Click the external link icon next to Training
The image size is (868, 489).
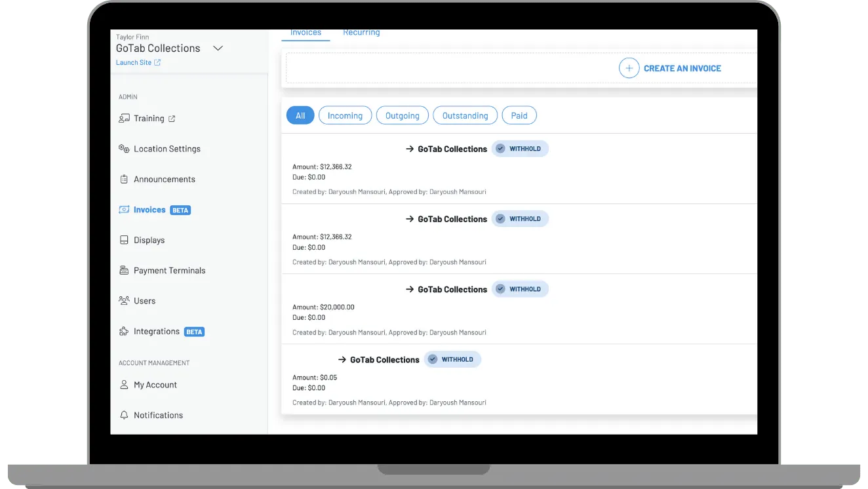172,119
